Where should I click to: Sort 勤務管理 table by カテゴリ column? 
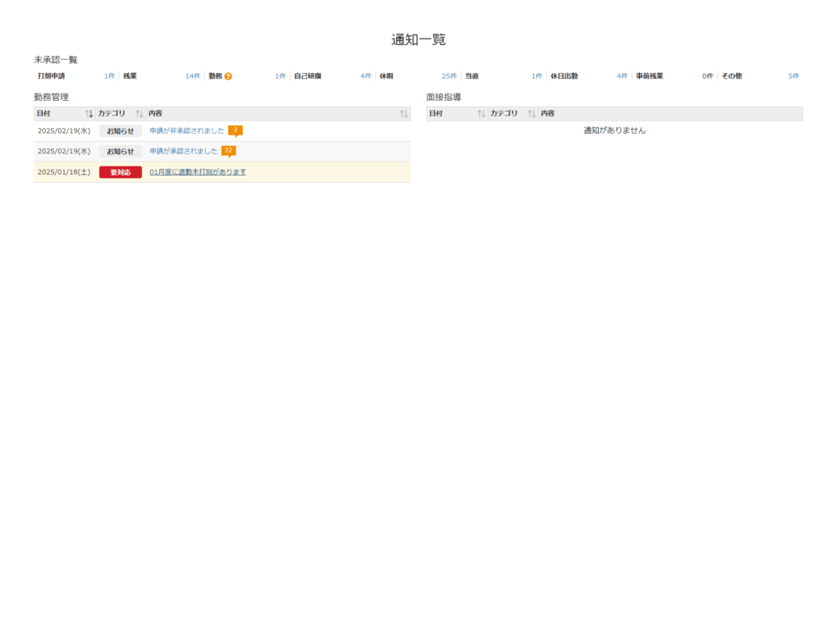[139, 113]
